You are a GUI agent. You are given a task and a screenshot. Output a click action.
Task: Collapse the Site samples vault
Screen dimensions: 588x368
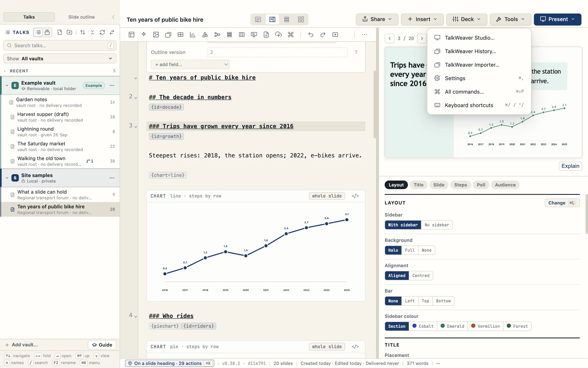[7, 178]
